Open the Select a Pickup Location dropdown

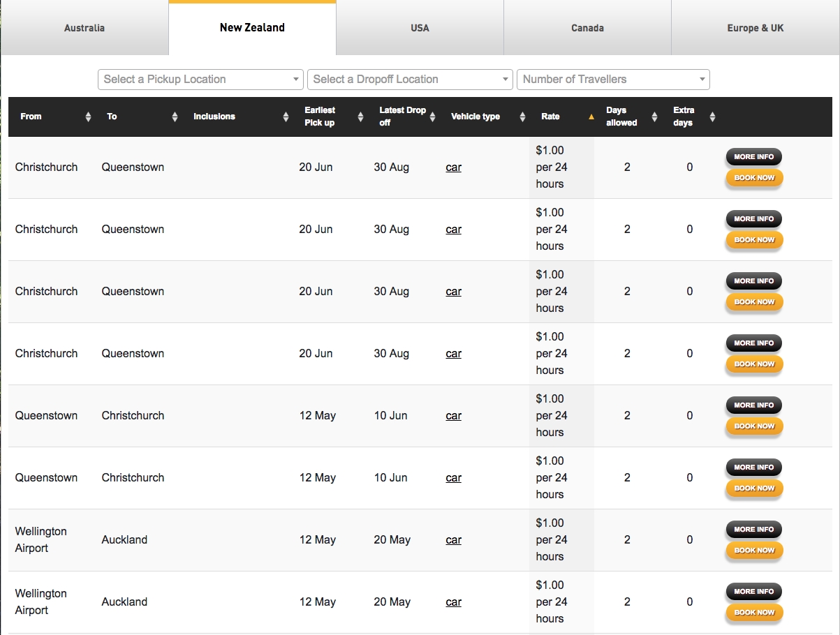pyautogui.click(x=200, y=80)
